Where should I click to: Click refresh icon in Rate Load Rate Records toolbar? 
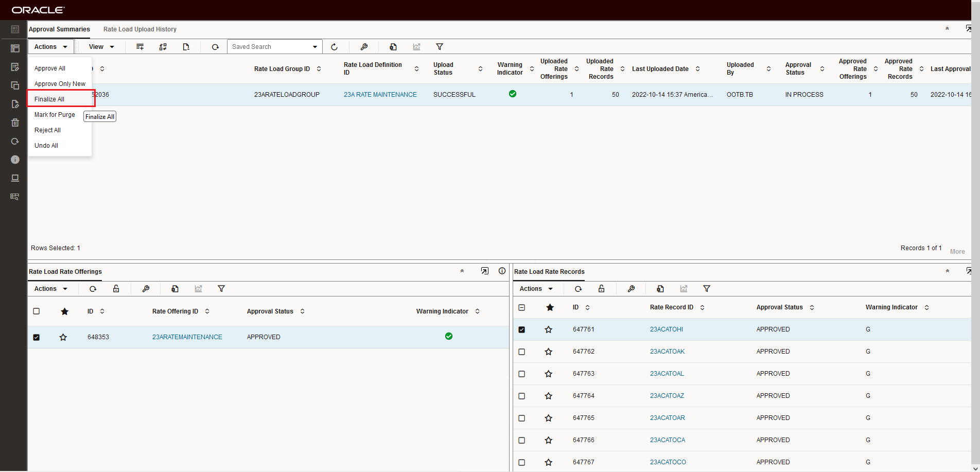tap(578, 289)
